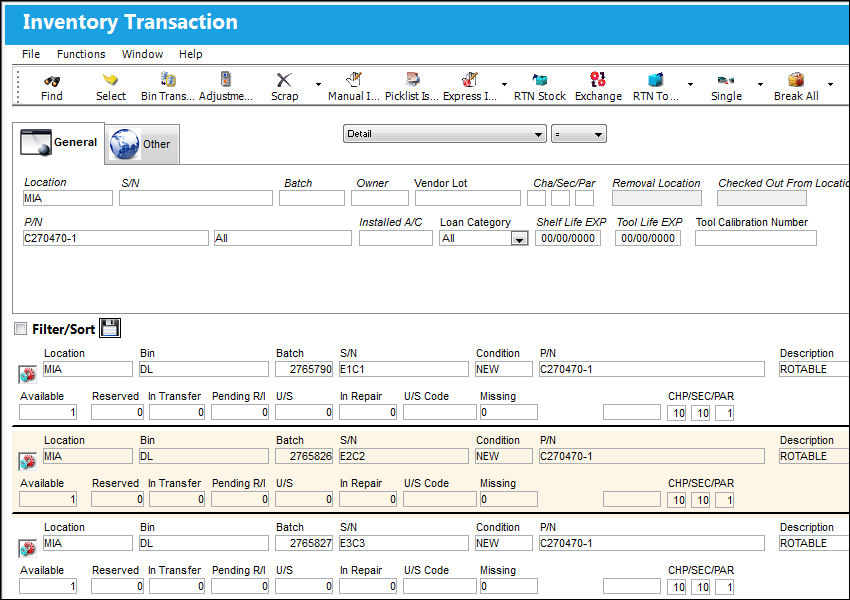Open the Help menu

tap(191, 54)
